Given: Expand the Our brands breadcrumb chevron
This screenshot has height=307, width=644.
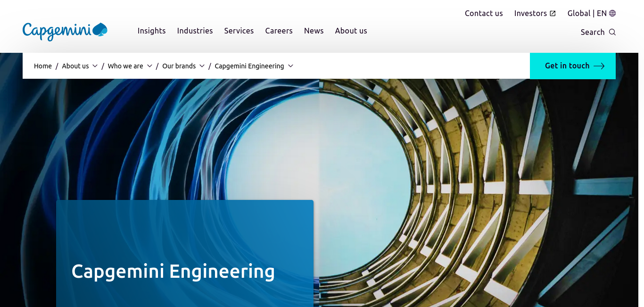Looking at the screenshot, I should coord(202,66).
